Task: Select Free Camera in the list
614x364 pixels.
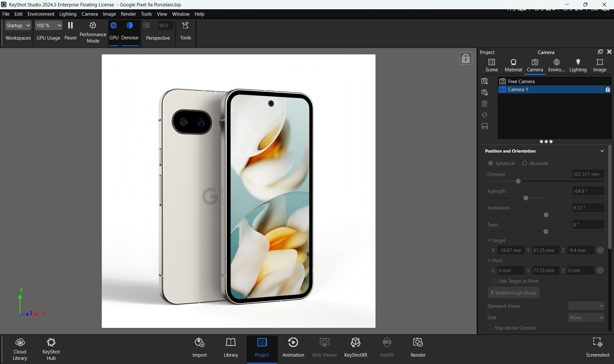Action: point(554,81)
